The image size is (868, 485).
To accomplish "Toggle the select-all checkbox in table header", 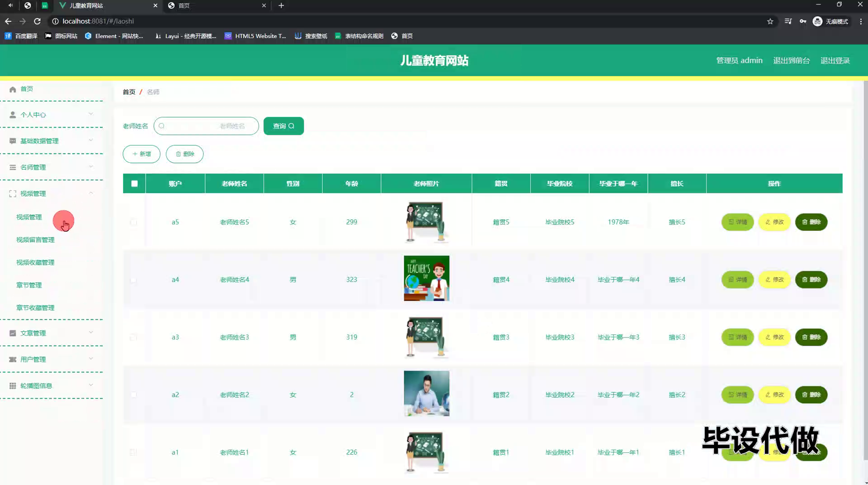I will pyautogui.click(x=133, y=183).
